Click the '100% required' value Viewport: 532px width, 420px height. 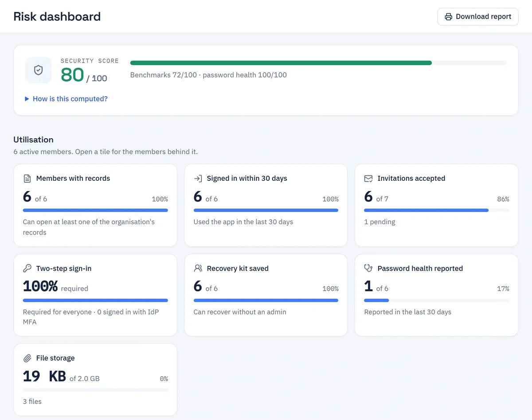[x=55, y=287]
